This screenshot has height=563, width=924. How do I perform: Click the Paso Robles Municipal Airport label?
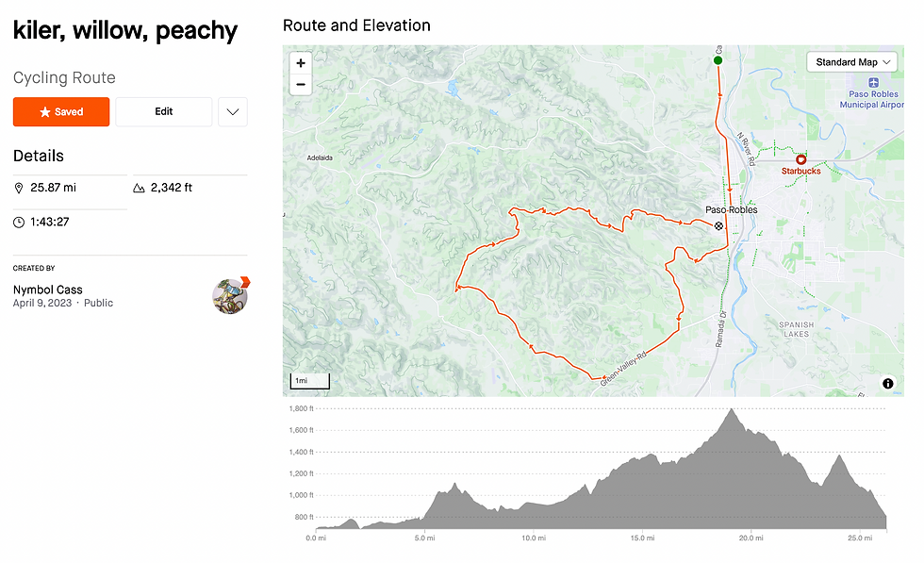[x=871, y=99]
